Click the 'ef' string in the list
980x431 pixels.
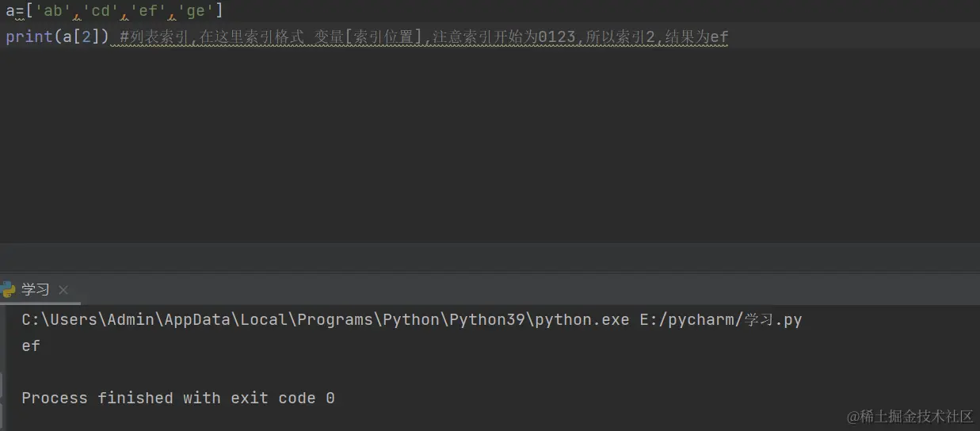[x=148, y=11]
